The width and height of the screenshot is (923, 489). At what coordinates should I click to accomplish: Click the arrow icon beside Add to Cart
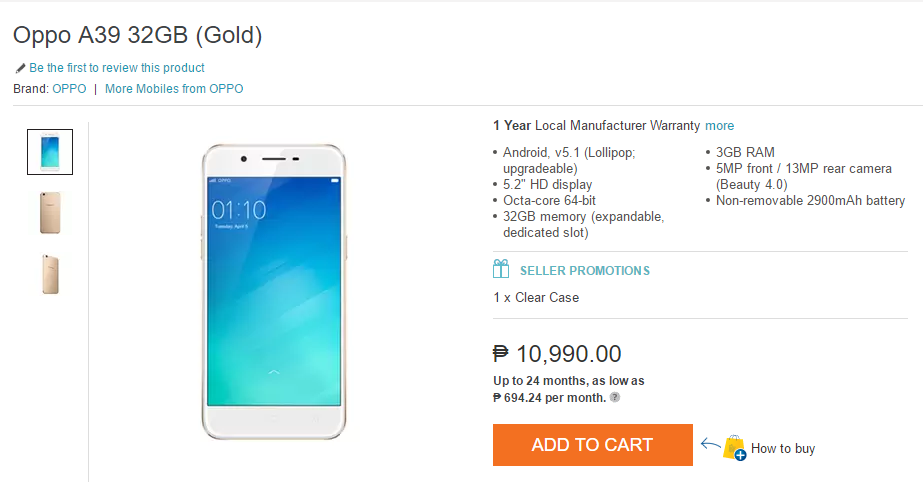pyautogui.click(x=709, y=443)
